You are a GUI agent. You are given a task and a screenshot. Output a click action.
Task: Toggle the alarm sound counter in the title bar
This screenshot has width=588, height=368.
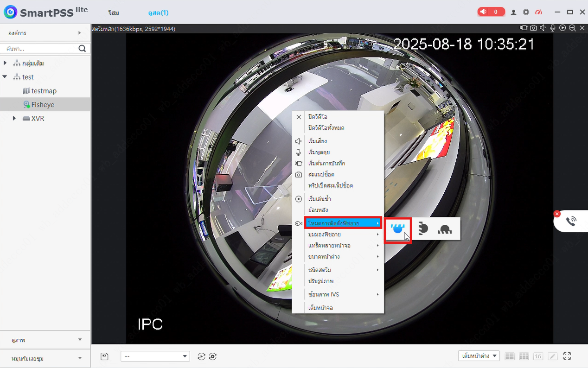(x=491, y=12)
